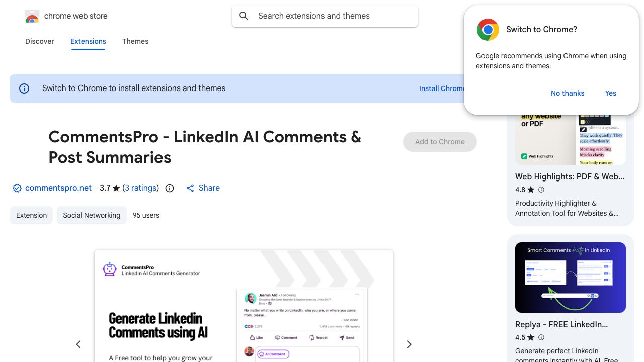
Task: Open Web Highlights: PDF & Web title
Action: pyautogui.click(x=570, y=176)
